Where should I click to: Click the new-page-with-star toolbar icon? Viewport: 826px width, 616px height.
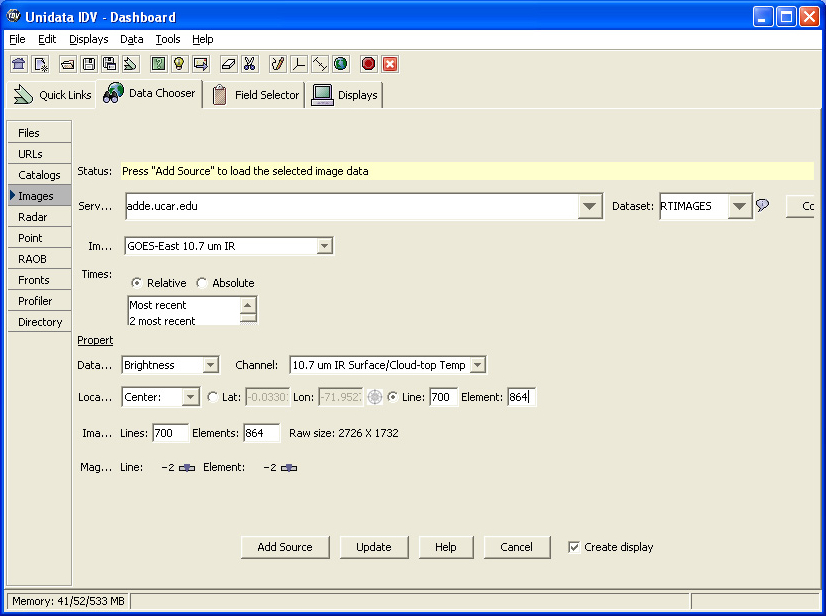point(41,64)
